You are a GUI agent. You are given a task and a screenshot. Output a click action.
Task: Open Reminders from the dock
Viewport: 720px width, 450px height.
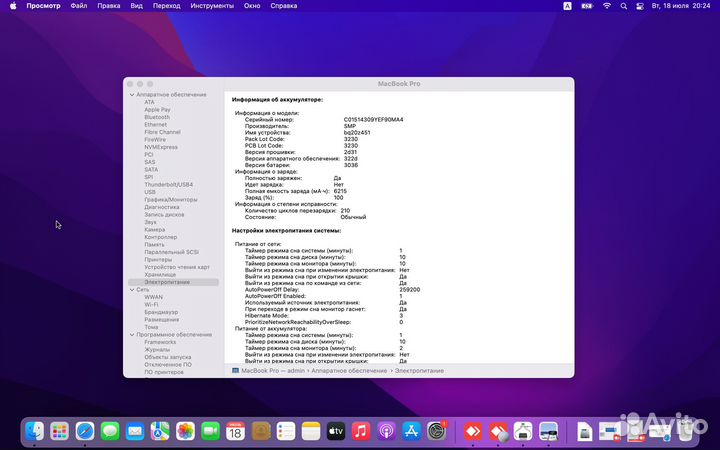tap(286, 431)
